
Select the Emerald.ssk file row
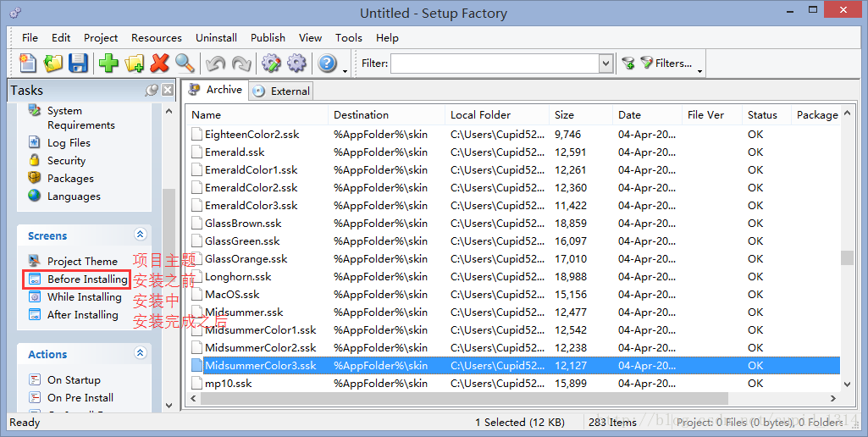click(x=513, y=152)
